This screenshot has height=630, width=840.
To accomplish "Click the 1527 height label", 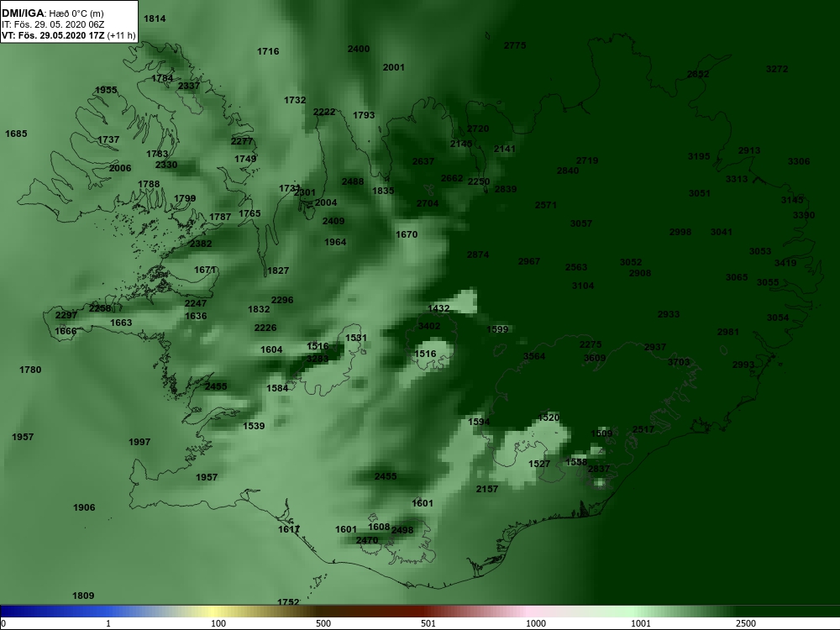I will tap(539, 464).
